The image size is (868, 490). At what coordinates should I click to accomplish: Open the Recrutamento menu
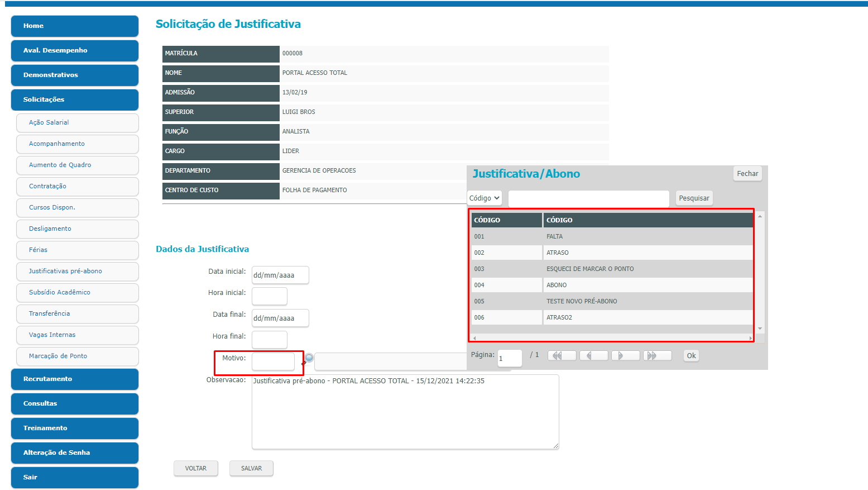(x=75, y=379)
